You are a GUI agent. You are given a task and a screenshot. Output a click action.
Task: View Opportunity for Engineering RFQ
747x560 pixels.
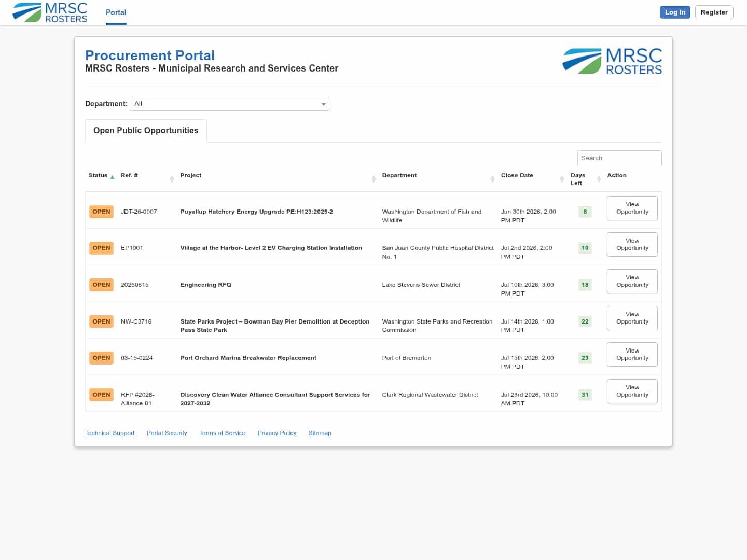click(632, 281)
